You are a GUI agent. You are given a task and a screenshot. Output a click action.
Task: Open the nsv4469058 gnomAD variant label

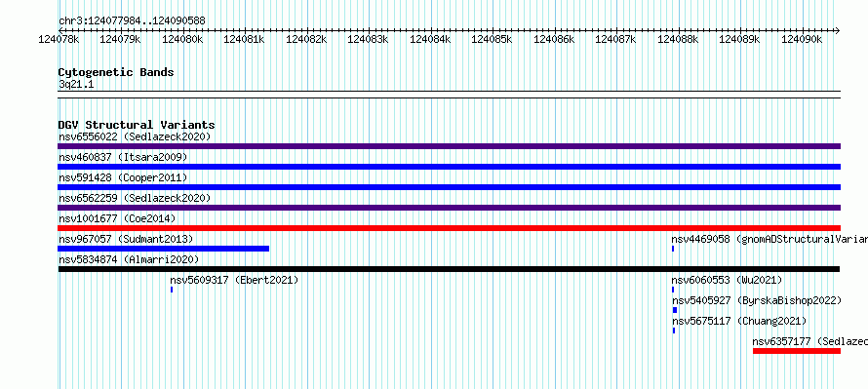(x=769, y=239)
